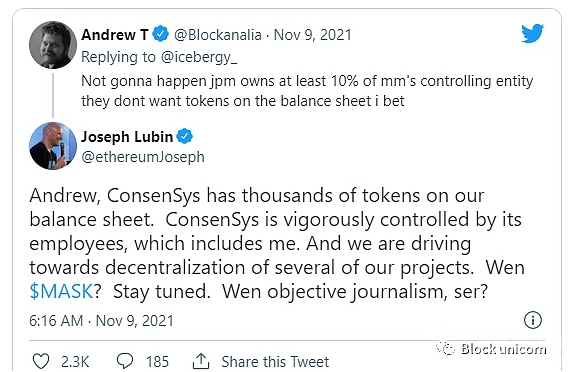The height and width of the screenshot is (372, 587).
Task: Open the @ethereumJoseph profile handle
Action: pyautogui.click(x=143, y=157)
